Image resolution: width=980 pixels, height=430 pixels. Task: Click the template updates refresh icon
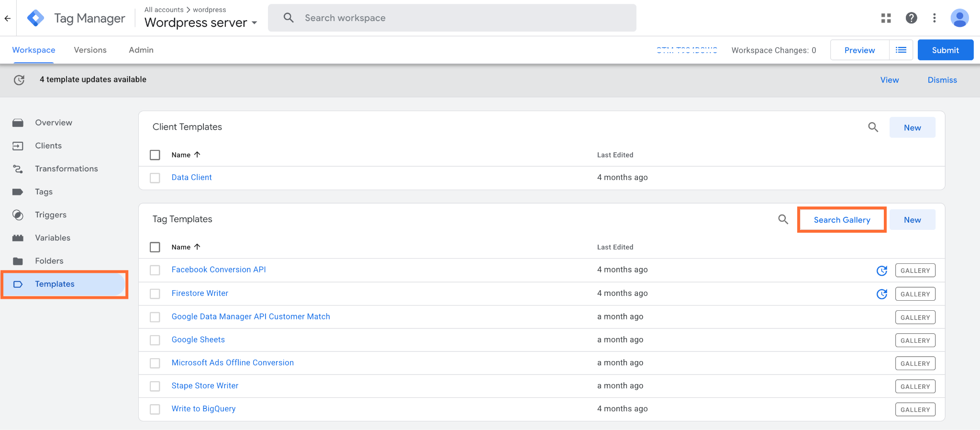pyautogui.click(x=19, y=80)
